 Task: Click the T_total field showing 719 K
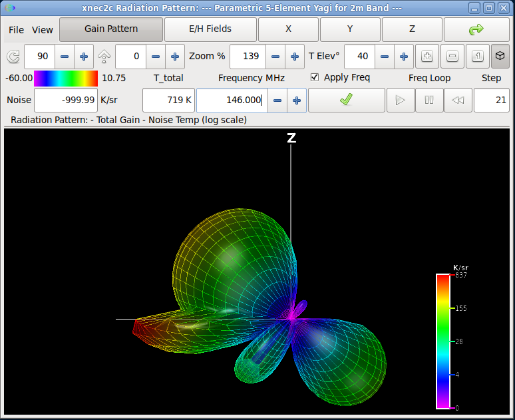click(168, 101)
